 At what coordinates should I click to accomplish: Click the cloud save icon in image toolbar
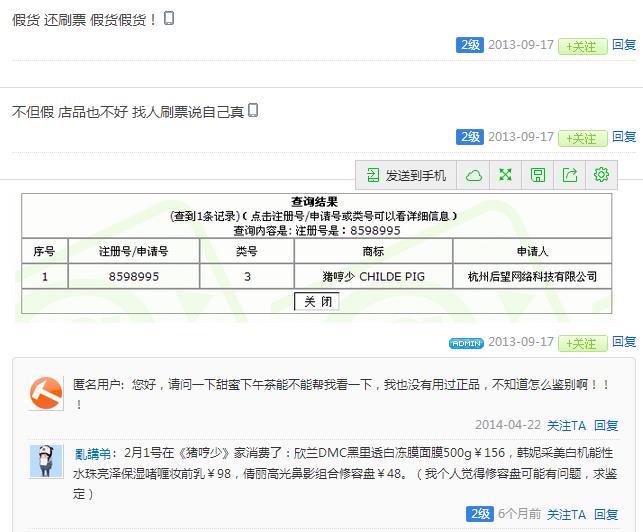(474, 175)
